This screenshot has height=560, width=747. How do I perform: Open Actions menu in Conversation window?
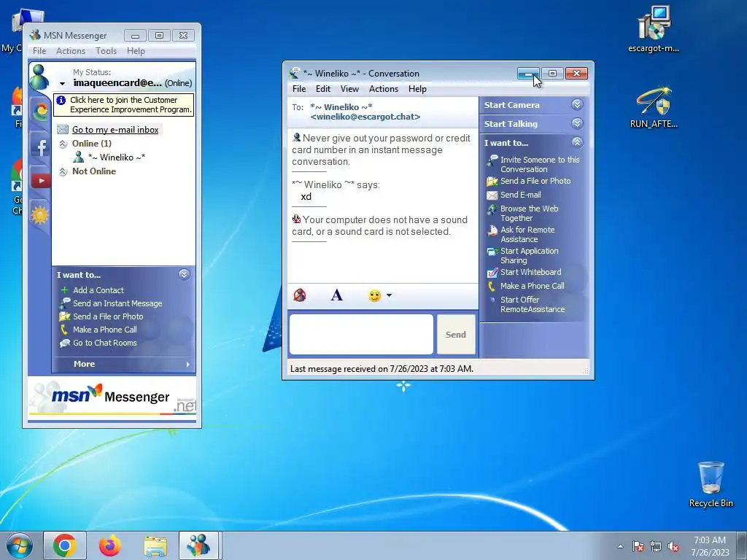coord(384,89)
